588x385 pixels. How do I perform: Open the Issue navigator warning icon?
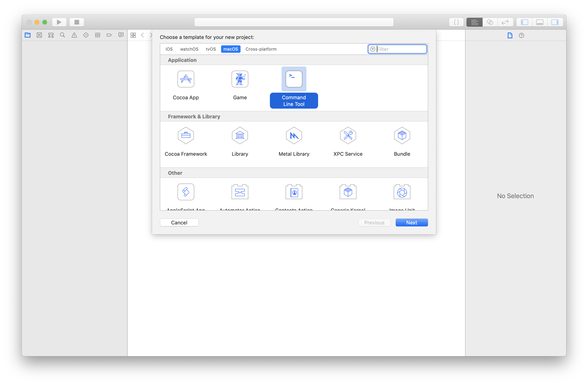pos(74,35)
